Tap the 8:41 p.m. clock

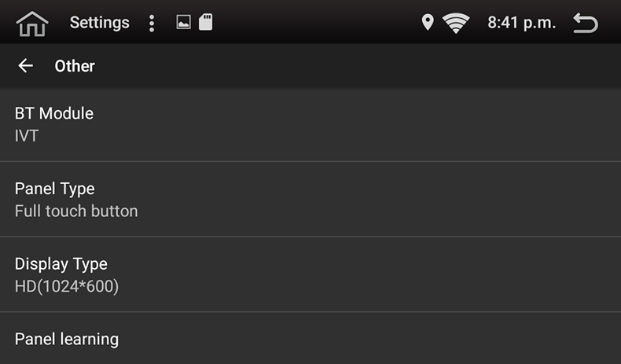(x=521, y=23)
